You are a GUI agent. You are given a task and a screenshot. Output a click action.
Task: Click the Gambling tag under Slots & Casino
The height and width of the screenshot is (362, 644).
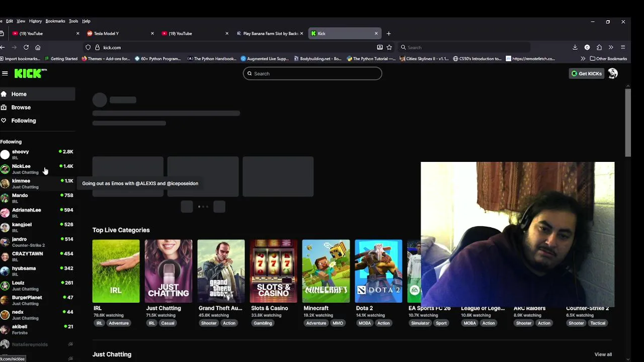263,323
